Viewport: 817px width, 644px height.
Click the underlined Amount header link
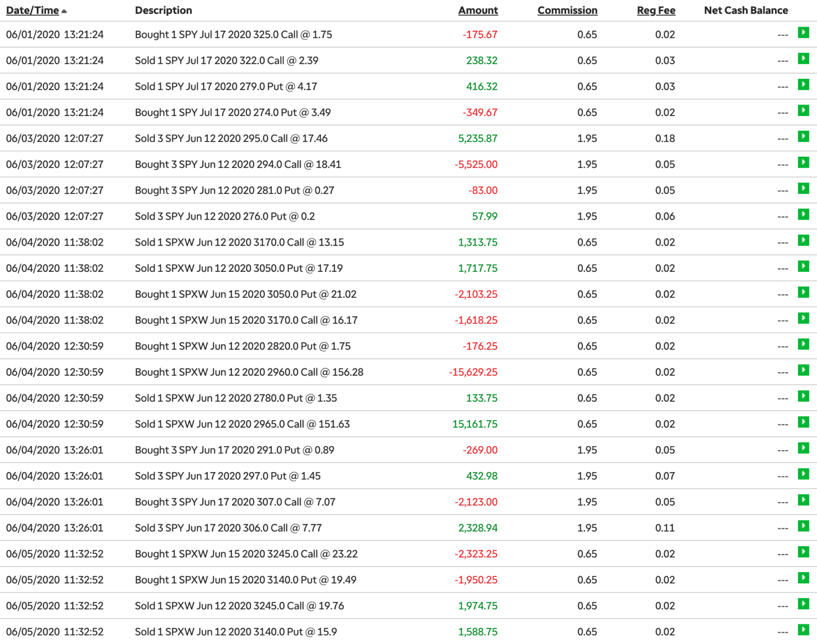[478, 10]
